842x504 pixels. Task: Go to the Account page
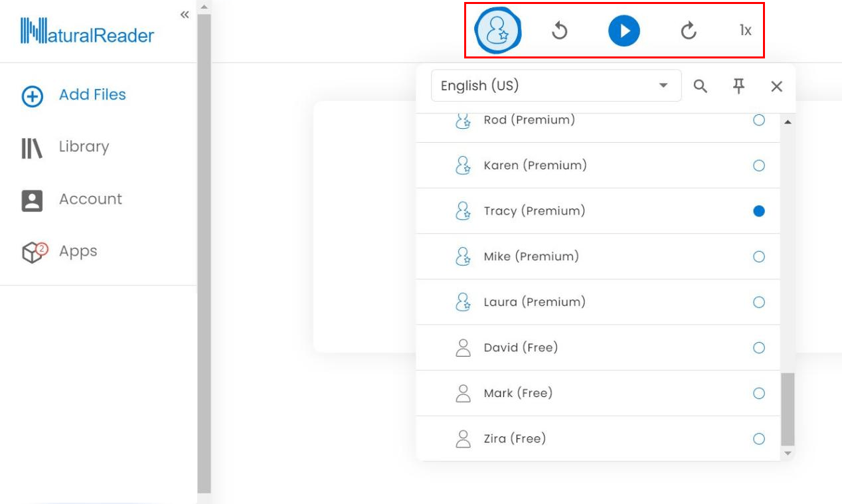pos(90,199)
